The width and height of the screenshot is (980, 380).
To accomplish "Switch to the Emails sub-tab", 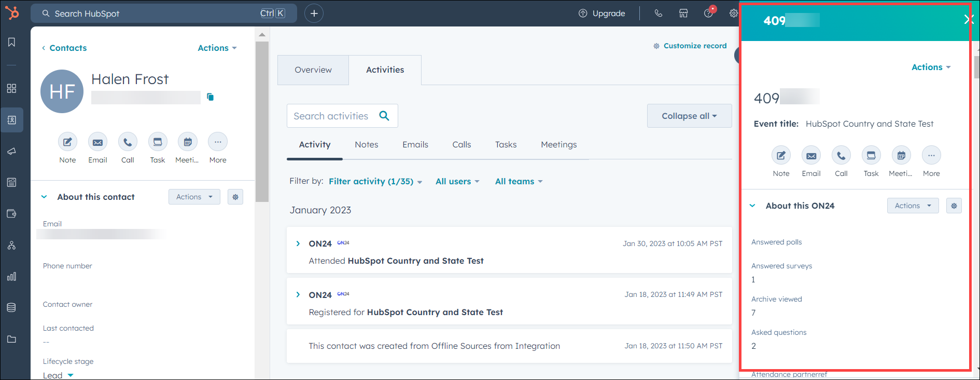I will [x=415, y=145].
